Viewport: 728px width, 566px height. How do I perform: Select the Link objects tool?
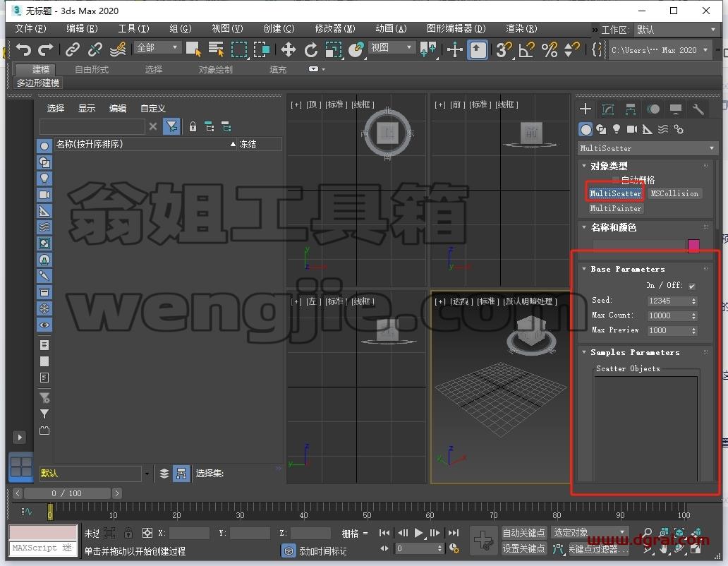73,49
